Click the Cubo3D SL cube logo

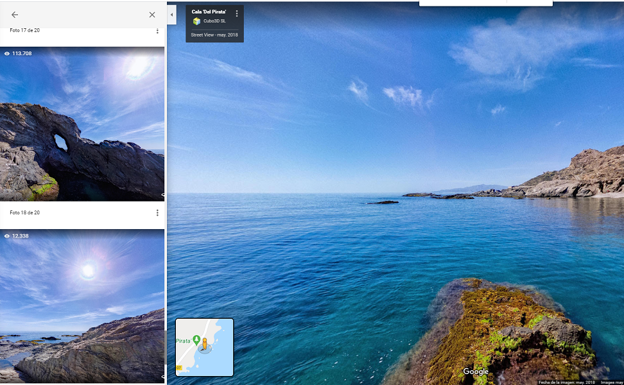click(x=196, y=21)
